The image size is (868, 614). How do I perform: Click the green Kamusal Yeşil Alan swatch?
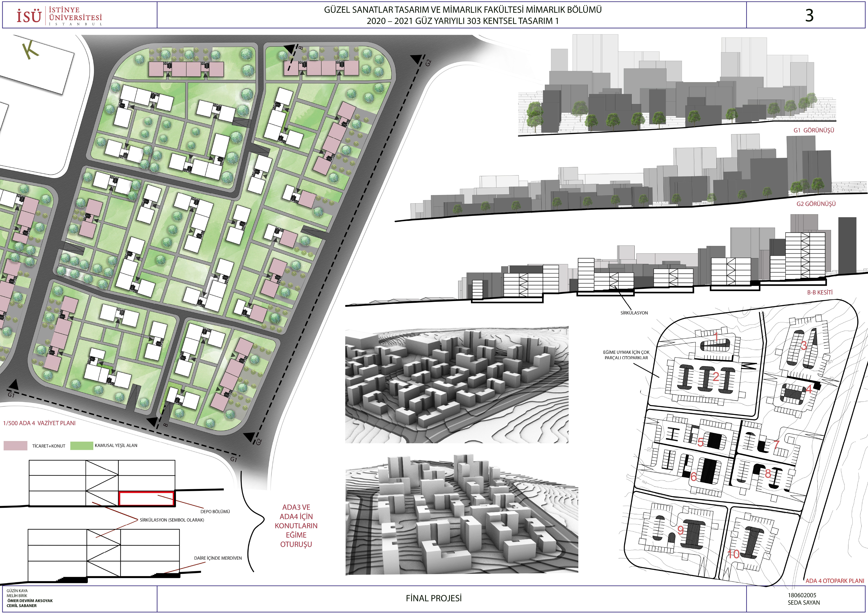click(x=81, y=445)
